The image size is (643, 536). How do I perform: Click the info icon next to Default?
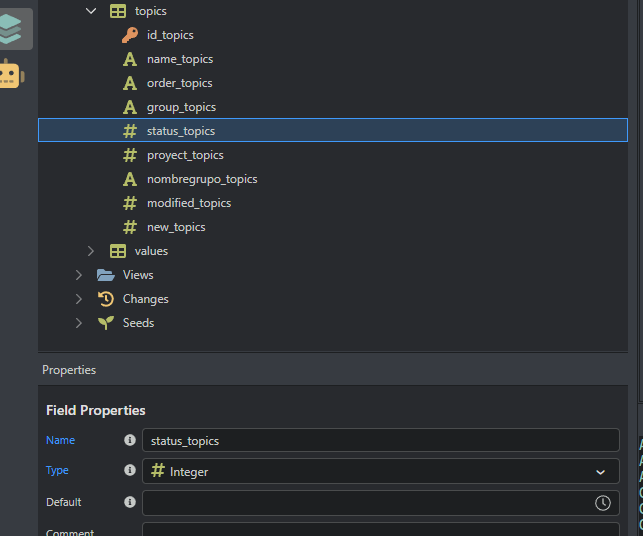pos(130,503)
